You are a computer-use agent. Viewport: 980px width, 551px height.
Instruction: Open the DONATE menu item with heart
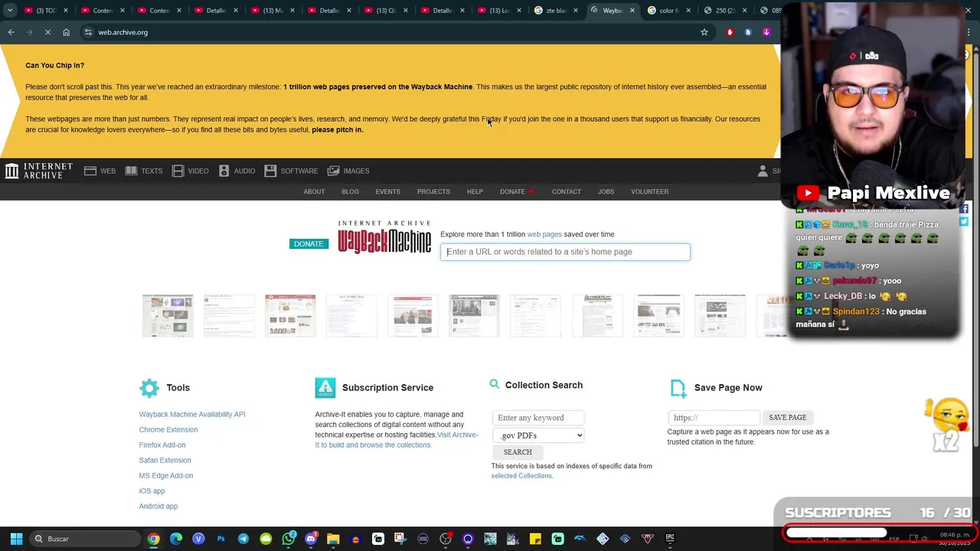(517, 191)
